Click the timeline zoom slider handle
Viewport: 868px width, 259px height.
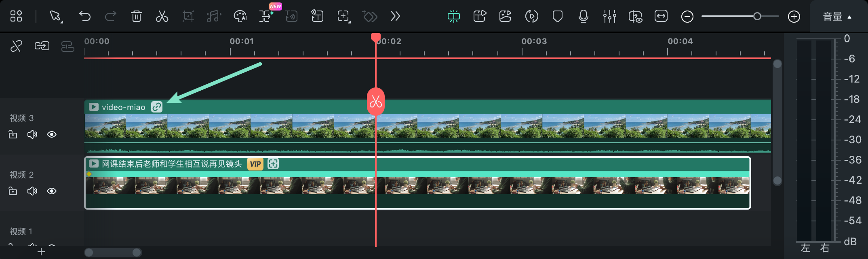click(x=757, y=16)
